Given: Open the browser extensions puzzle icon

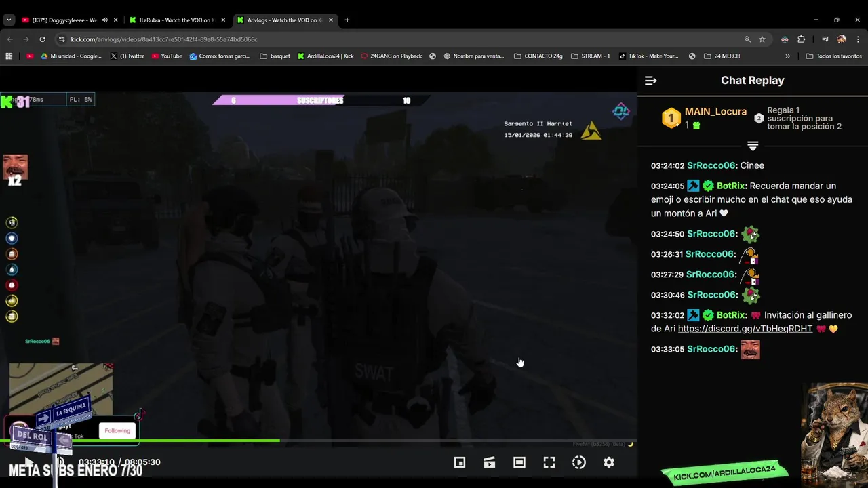Looking at the screenshot, I should [x=801, y=39].
